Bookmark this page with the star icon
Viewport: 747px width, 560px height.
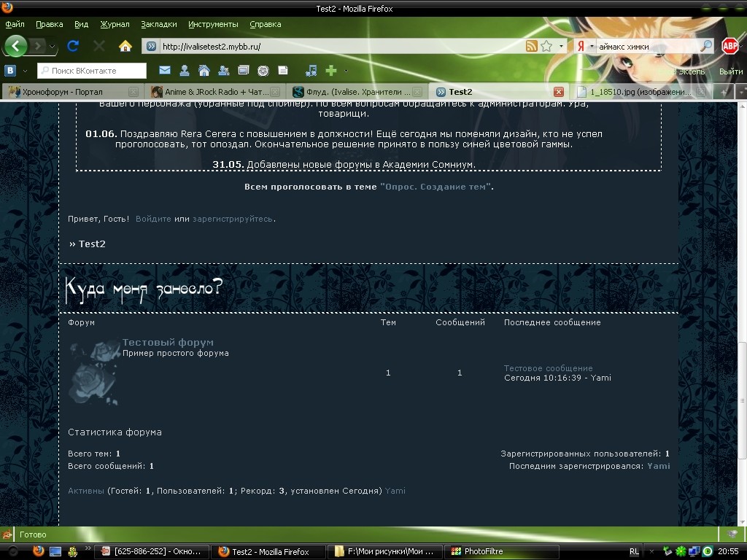(x=546, y=46)
